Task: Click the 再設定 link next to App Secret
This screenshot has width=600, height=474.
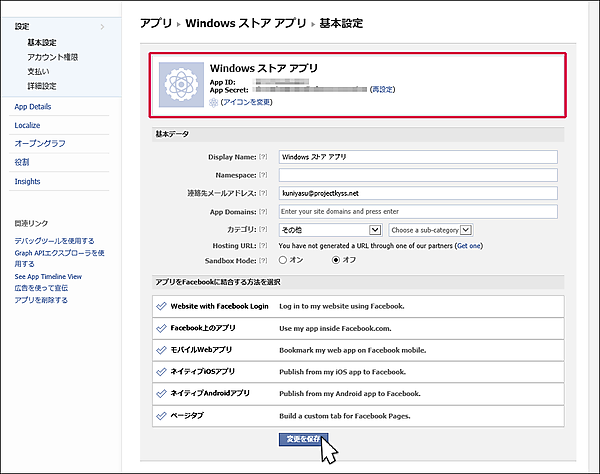Action: tap(382, 90)
